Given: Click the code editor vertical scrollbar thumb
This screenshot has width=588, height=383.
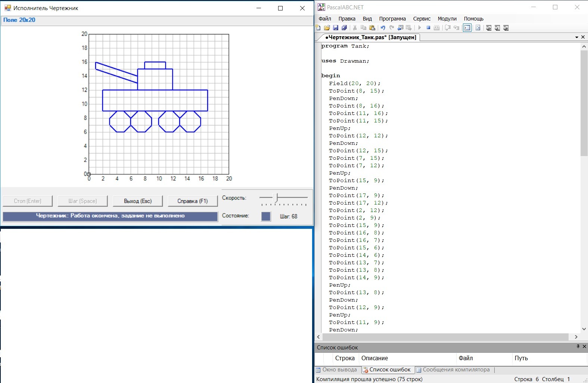Looking at the screenshot, I should coord(584,103).
